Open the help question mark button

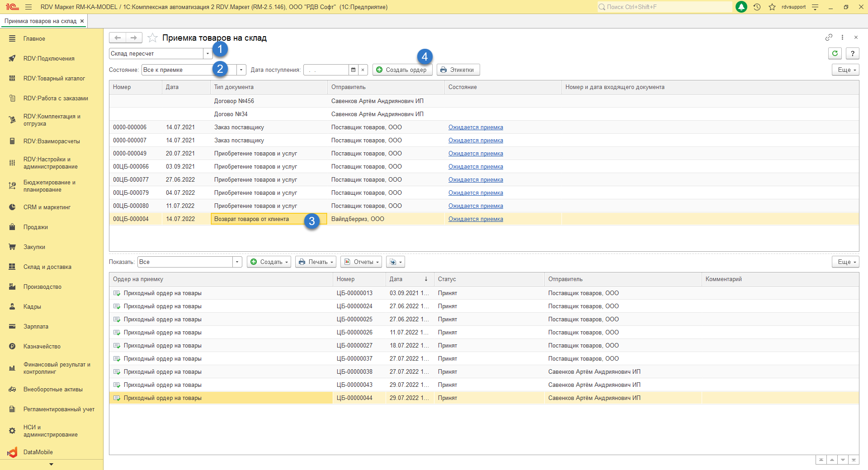[x=852, y=53]
